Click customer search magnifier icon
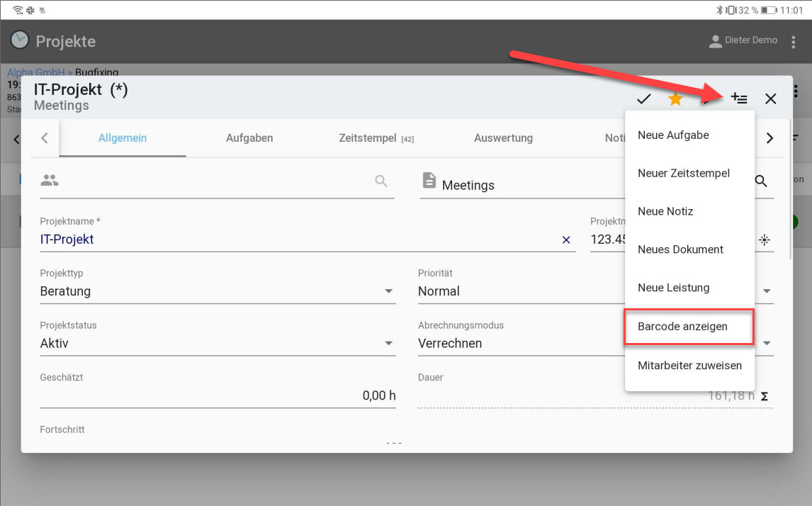This screenshot has height=506, width=812. [x=381, y=181]
